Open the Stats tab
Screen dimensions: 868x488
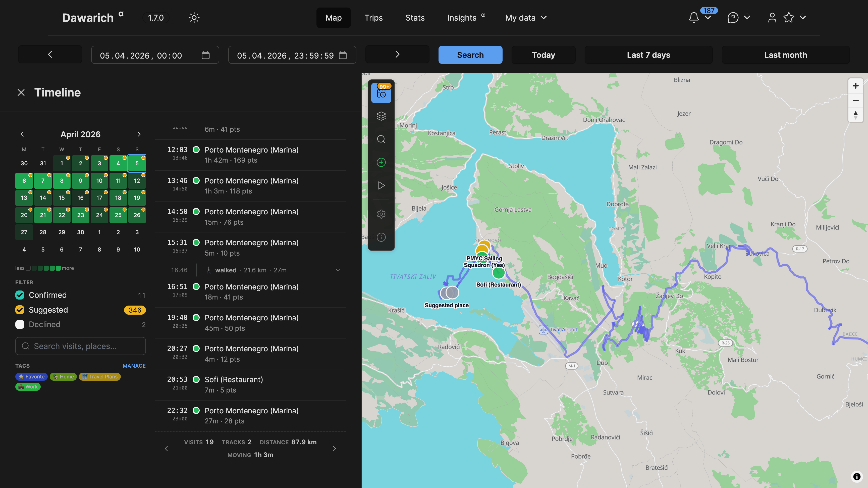(415, 18)
